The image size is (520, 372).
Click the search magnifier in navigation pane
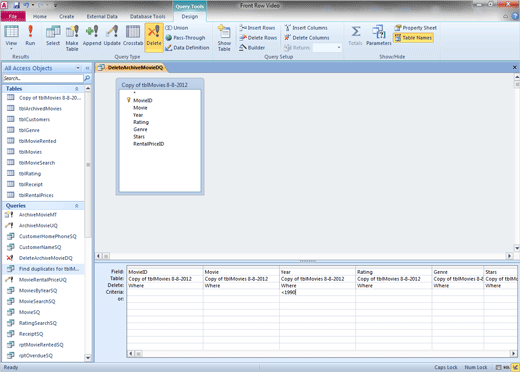click(x=87, y=78)
